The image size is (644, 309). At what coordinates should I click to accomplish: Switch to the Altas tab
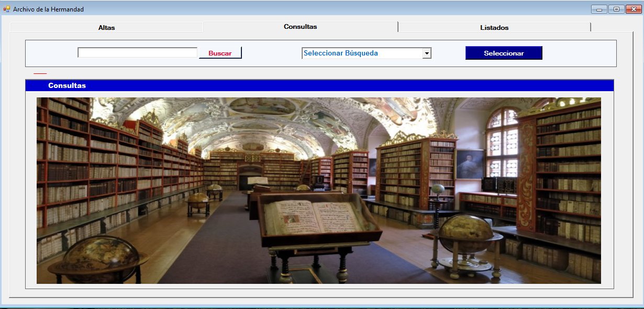(x=106, y=28)
